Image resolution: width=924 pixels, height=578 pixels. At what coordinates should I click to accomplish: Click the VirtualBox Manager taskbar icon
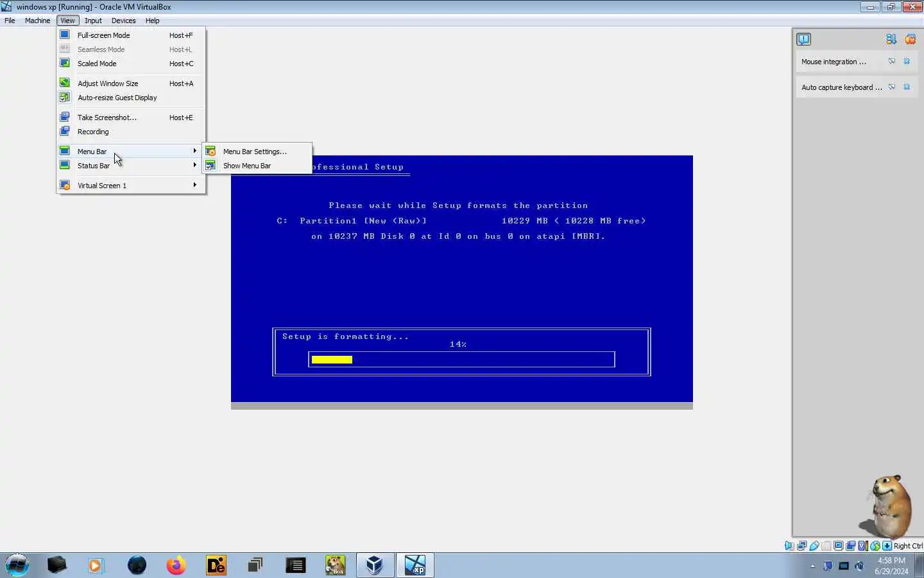coord(374,565)
